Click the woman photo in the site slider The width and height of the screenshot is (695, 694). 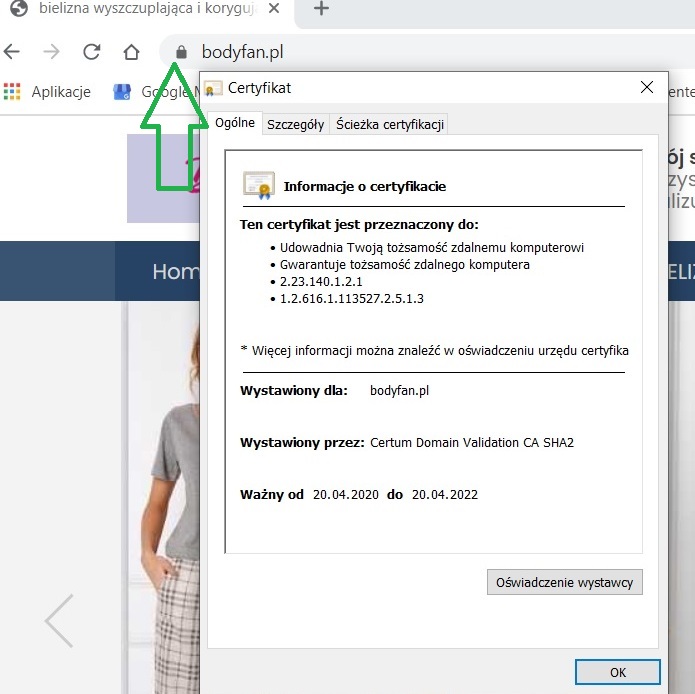[171, 510]
